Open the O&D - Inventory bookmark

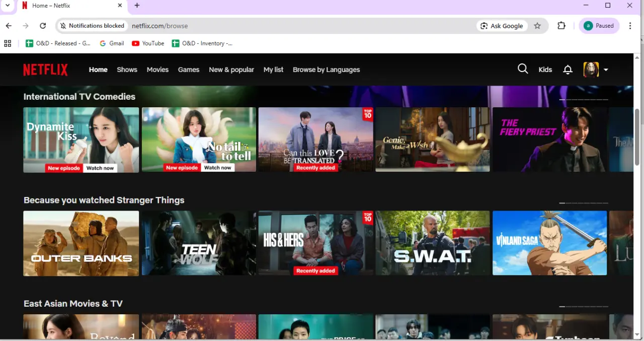pyautogui.click(x=202, y=43)
